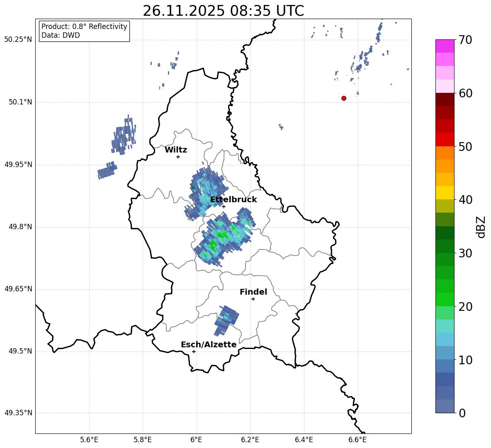Click the Esch/Alzette station cross marker
This screenshot has height=448, width=491.
194,351
